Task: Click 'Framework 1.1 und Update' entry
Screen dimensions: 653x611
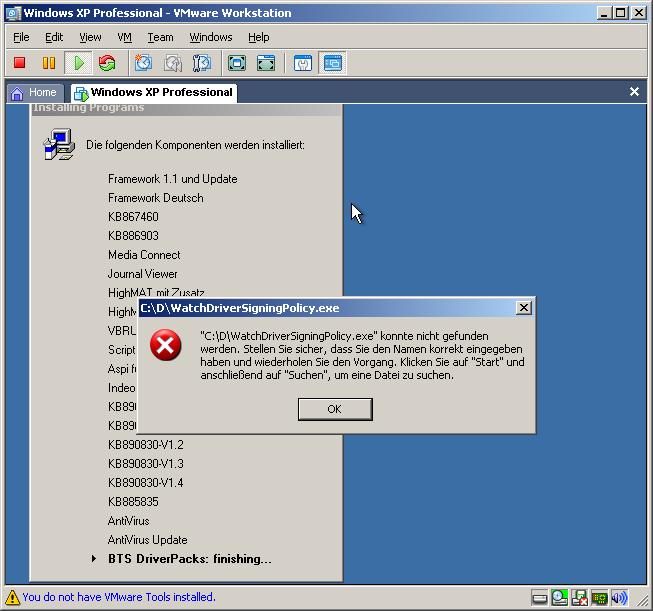Action: point(172,179)
